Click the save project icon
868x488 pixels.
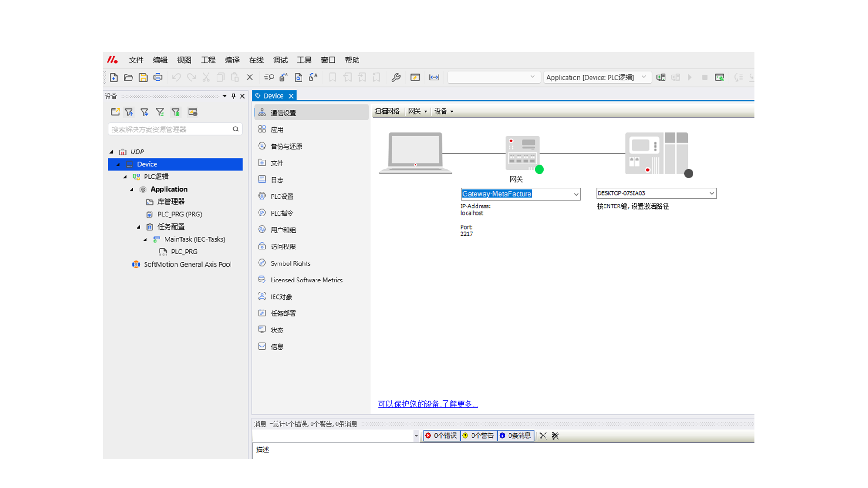click(143, 78)
